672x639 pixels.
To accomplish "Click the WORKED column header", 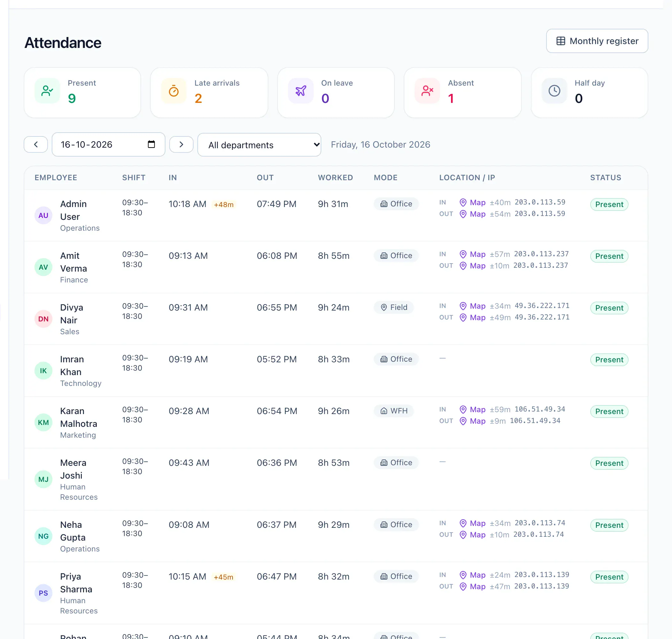I will [335, 177].
